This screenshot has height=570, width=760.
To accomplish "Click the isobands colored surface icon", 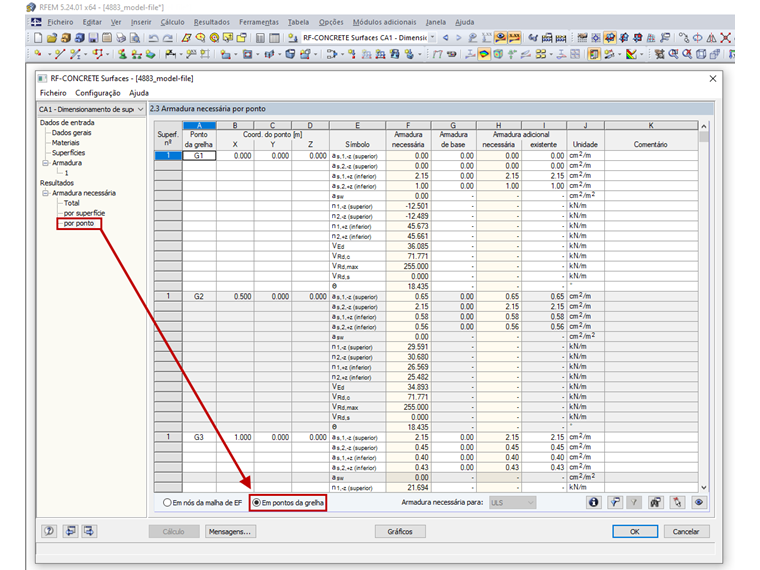I will (x=484, y=54).
